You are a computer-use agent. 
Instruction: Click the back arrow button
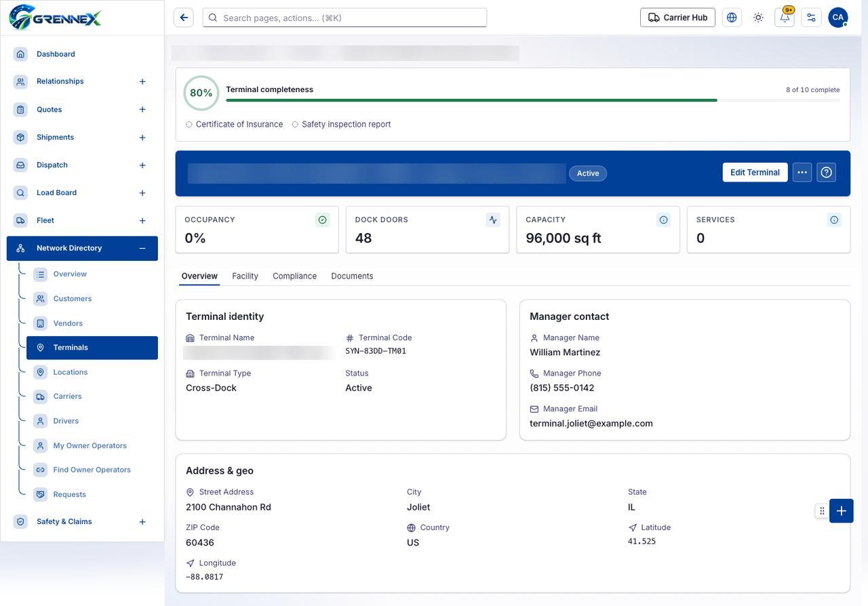click(x=184, y=18)
